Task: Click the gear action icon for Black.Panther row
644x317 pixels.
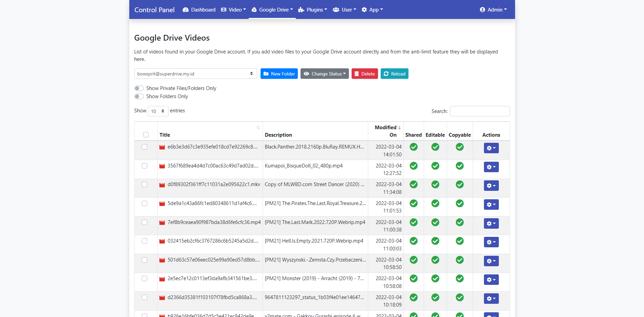Action: (x=491, y=148)
